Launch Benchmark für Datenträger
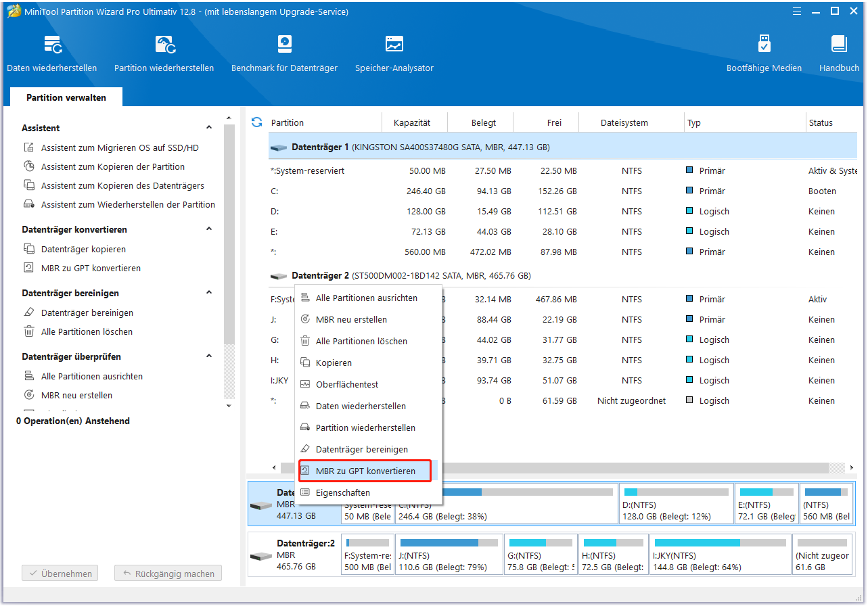The height and width of the screenshot is (606, 868). [284, 53]
